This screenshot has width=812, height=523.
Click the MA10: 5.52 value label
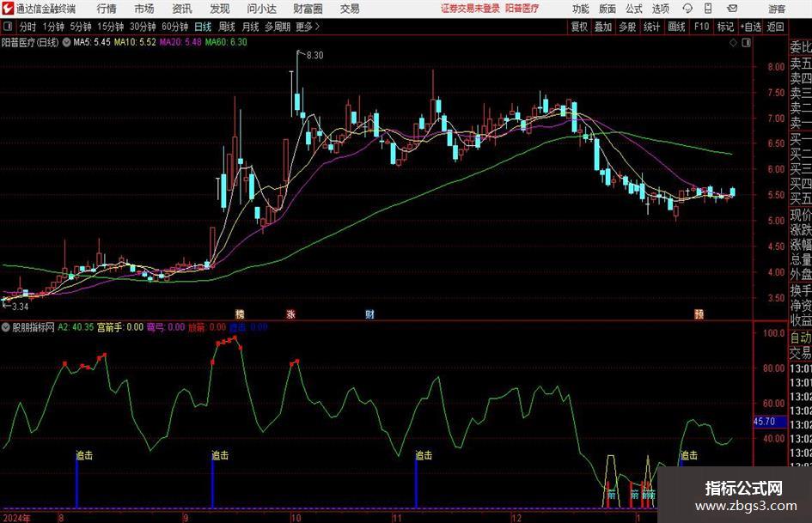(x=135, y=42)
